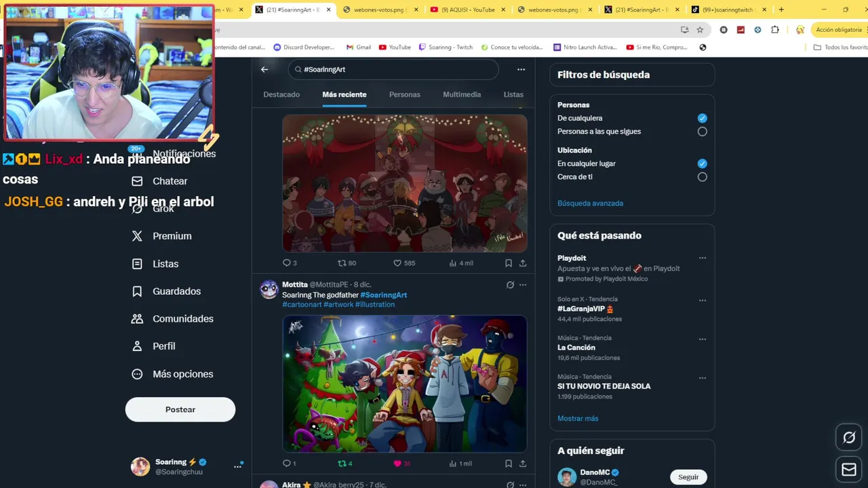Bookmark Mottita's post
This screenshot has height=488, width=868.
(509, 464)
